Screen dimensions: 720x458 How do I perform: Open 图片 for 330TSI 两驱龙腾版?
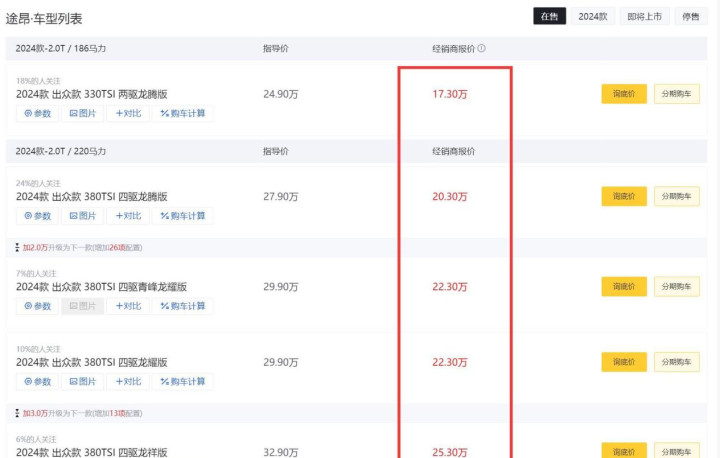83,113
